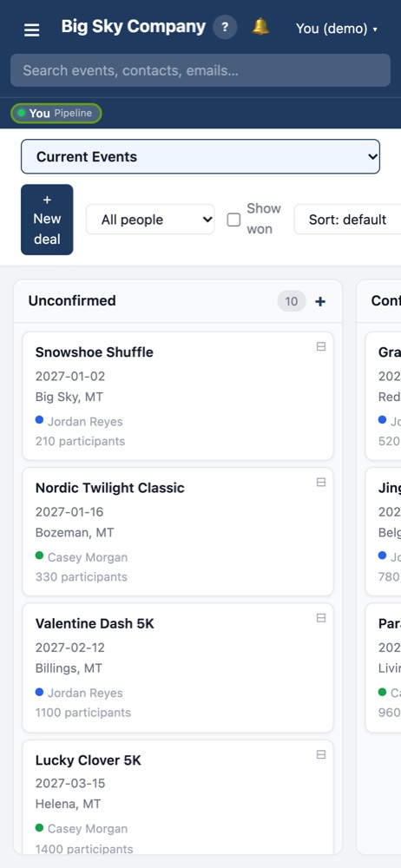Click Jordan Reyes on Valentine Dash card
401x868 pixels.
point(85,693)
